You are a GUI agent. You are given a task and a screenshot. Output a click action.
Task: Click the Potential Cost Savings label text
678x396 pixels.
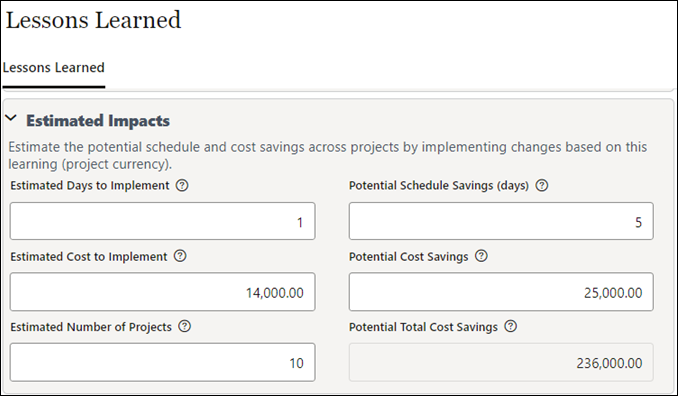pyautogui.click(x=409, y=256)
